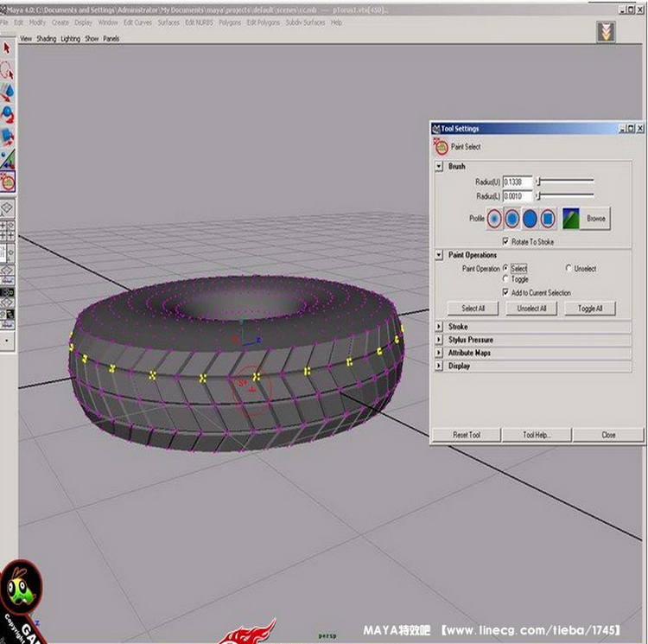Click the Close button in Tool Settings
648x644 pixels.
608,435
